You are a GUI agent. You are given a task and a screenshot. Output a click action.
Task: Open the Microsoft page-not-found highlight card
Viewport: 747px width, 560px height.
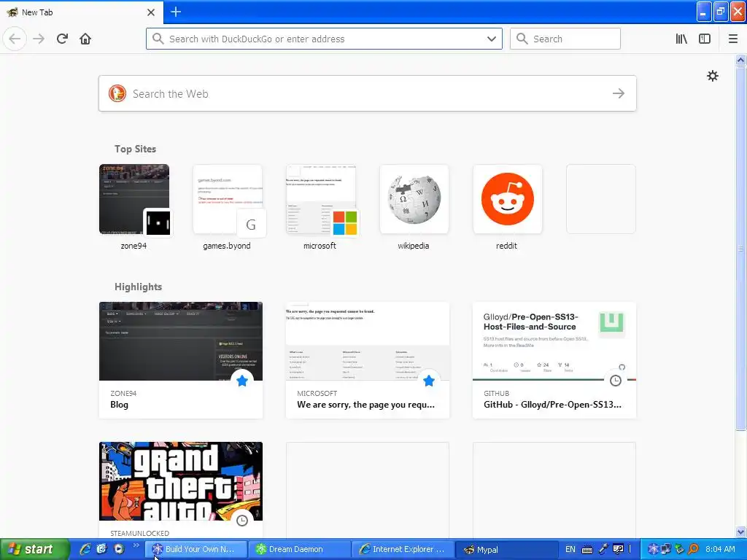[x=368, y=360]
